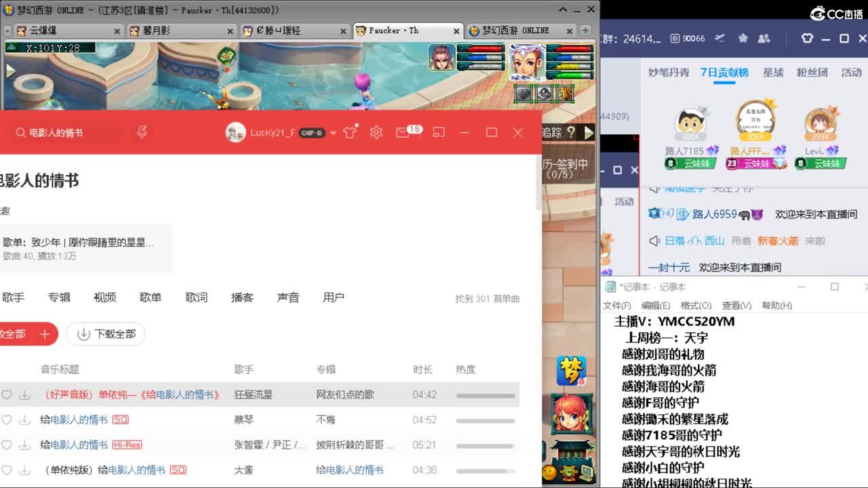Image resolution: width=868 pixels, height=488 pixels.
Task: Switch to the 用户 search tab
Action: pos(334,298)
